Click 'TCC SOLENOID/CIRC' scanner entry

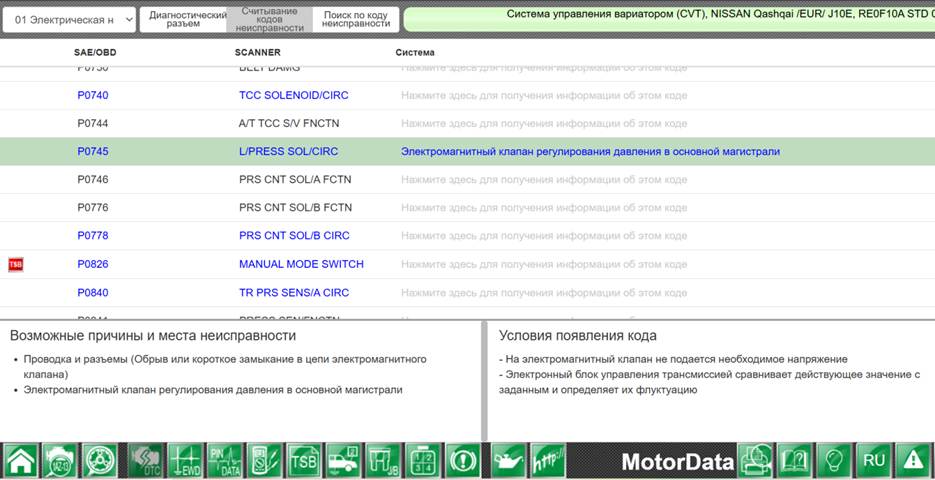pos(293,95)
